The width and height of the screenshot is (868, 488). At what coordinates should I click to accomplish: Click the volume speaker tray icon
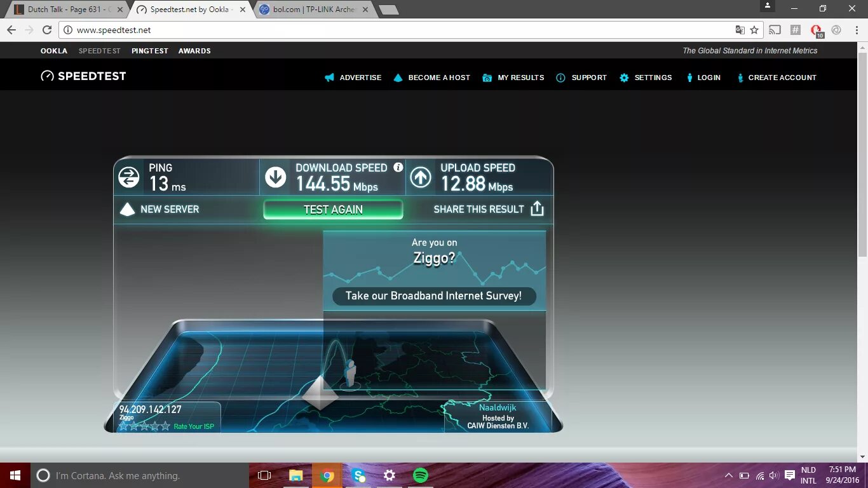coord(774,475)
